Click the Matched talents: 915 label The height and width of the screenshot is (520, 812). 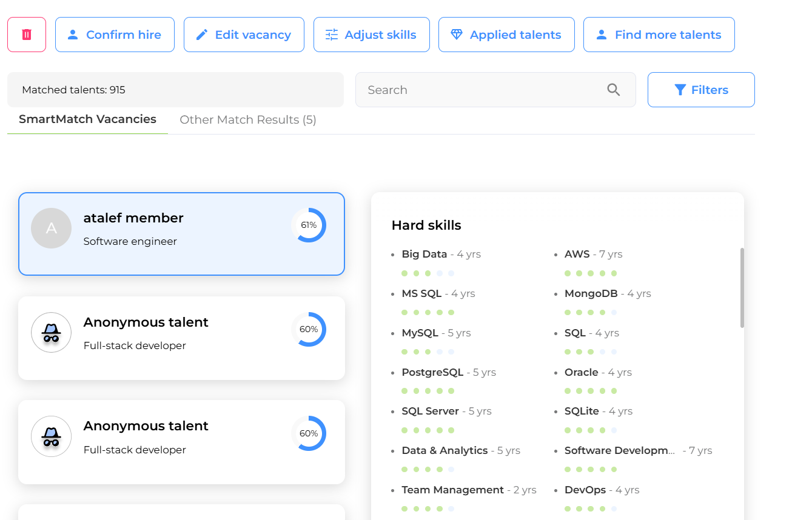tap(73, 90)
